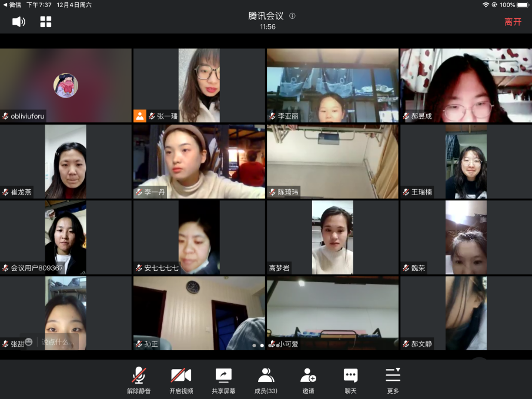Tap the page indicator dots
The height and width of the screenshot is (399, 532).
pos(262,346)
